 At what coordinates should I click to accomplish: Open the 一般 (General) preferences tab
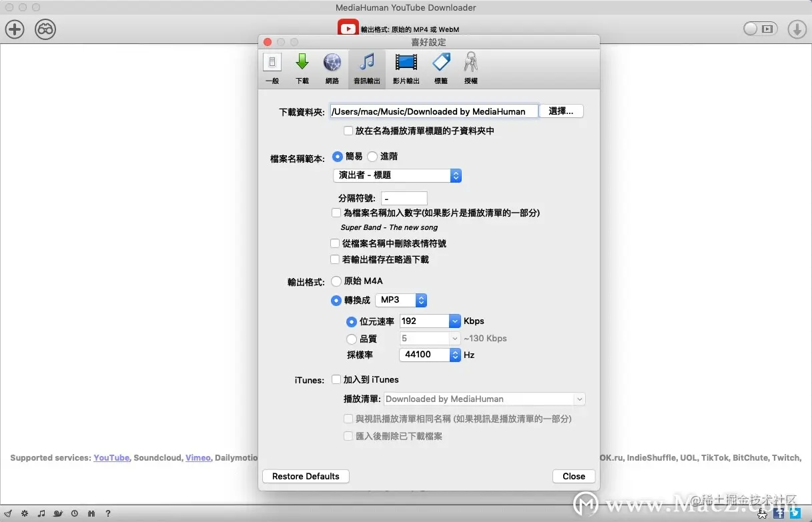[x=272, y=68]
